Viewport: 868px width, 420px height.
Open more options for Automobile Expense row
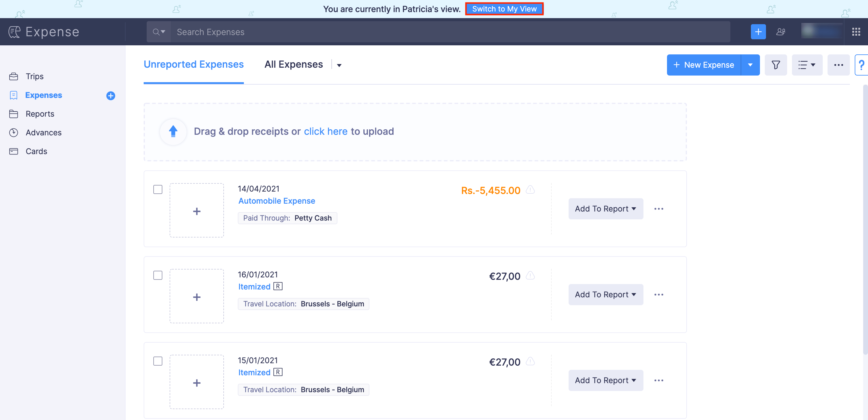pyautogui.click(x=659, y=209)
